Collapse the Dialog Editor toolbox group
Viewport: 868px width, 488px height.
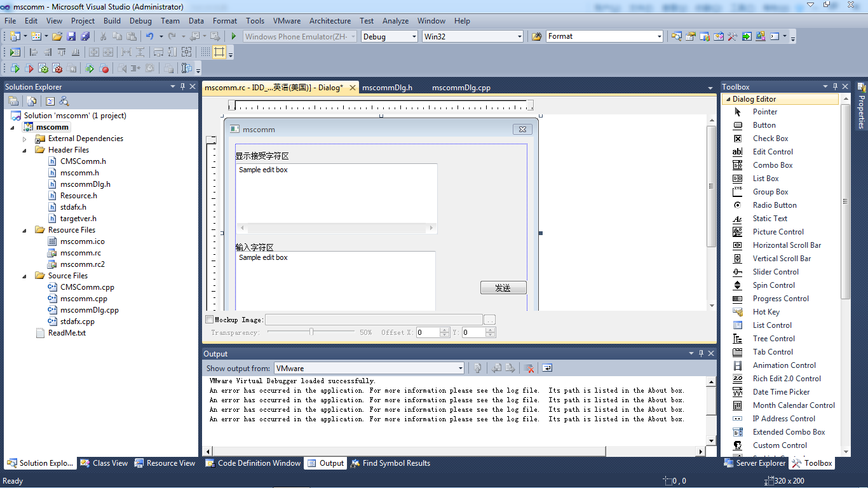[x=727, y=99]
